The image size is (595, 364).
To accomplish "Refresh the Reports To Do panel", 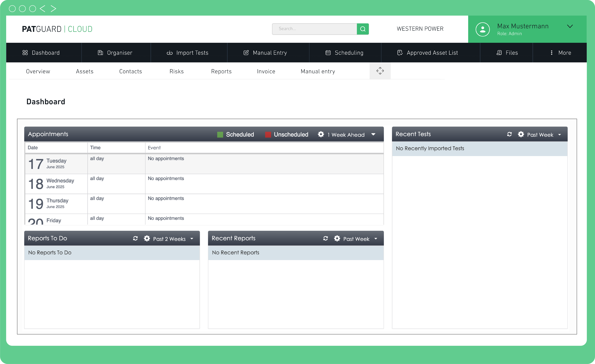I will click(135, 238).
